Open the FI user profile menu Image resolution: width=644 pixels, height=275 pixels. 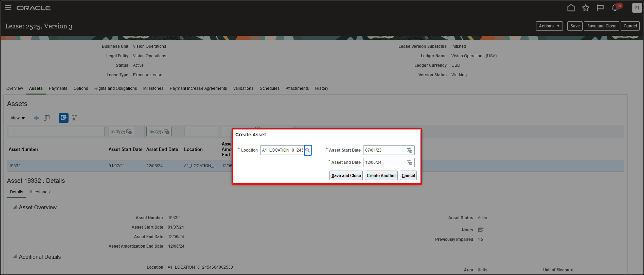[637, 8]
